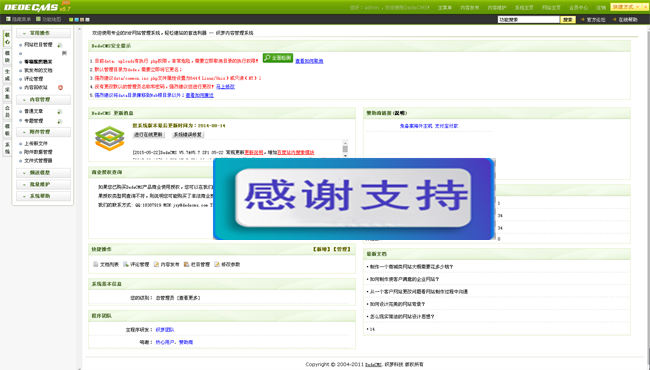Pick the green skin color square

(71, 19)
